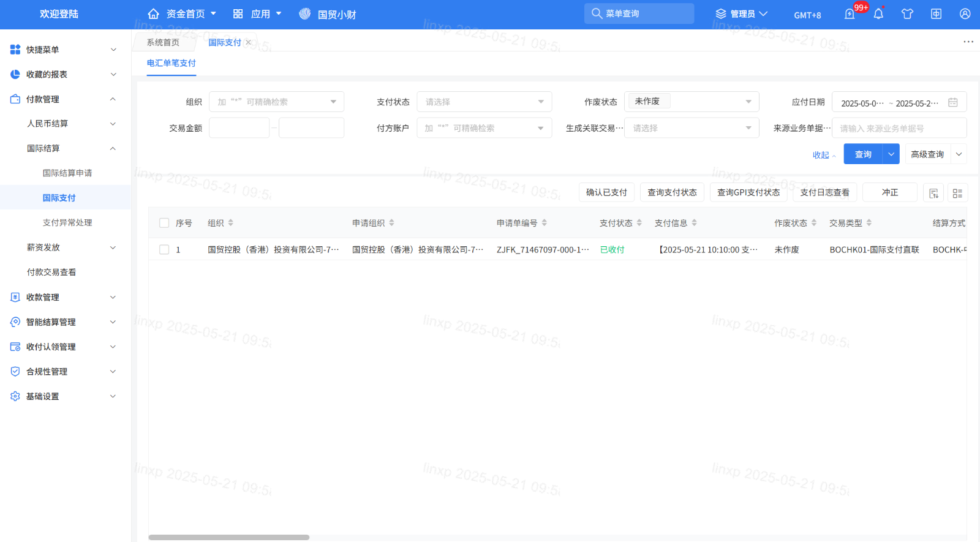Open the 支付状态 dropdown filter
980x542 pixels.
click(484, 102)
